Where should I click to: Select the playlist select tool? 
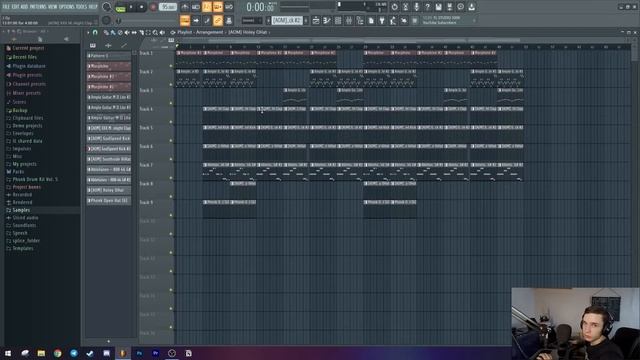coord(148,32)
